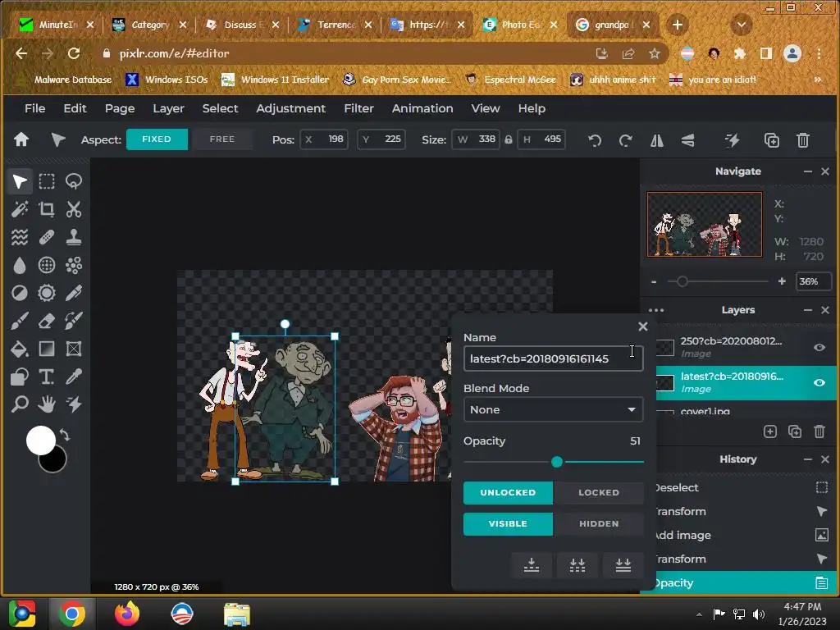Select the Heal bandage tool

click(47, 237)
